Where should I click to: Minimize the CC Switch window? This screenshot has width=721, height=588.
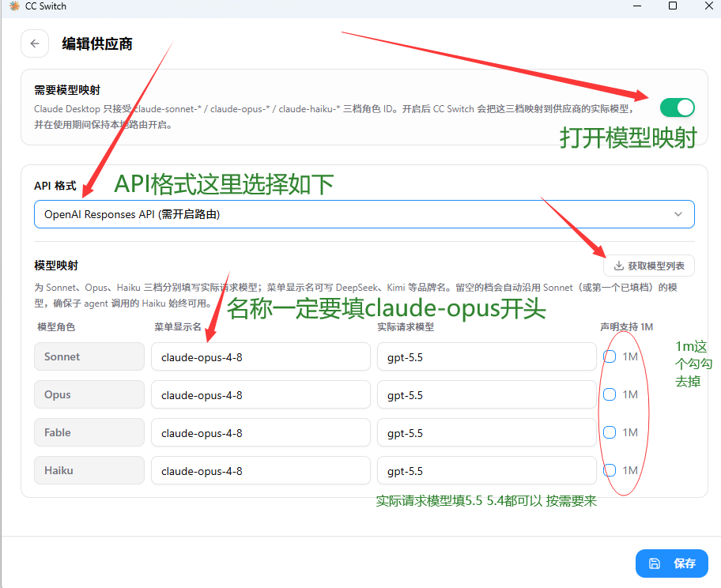637,6
